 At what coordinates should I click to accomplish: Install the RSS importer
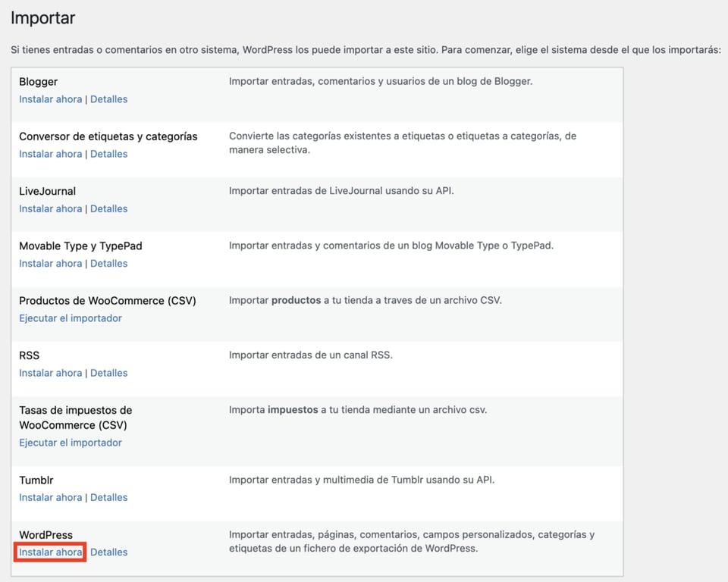(50, 373)
